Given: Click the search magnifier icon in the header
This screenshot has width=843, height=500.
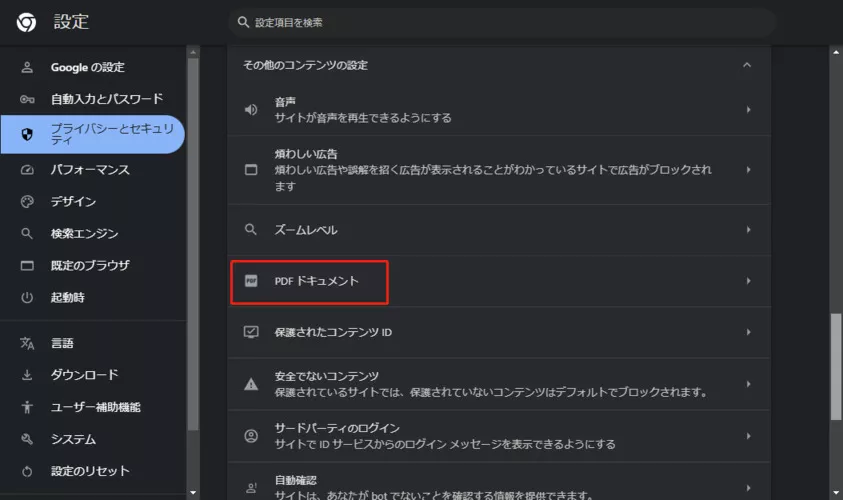Looking at the screenshot, I should (243, 22).
